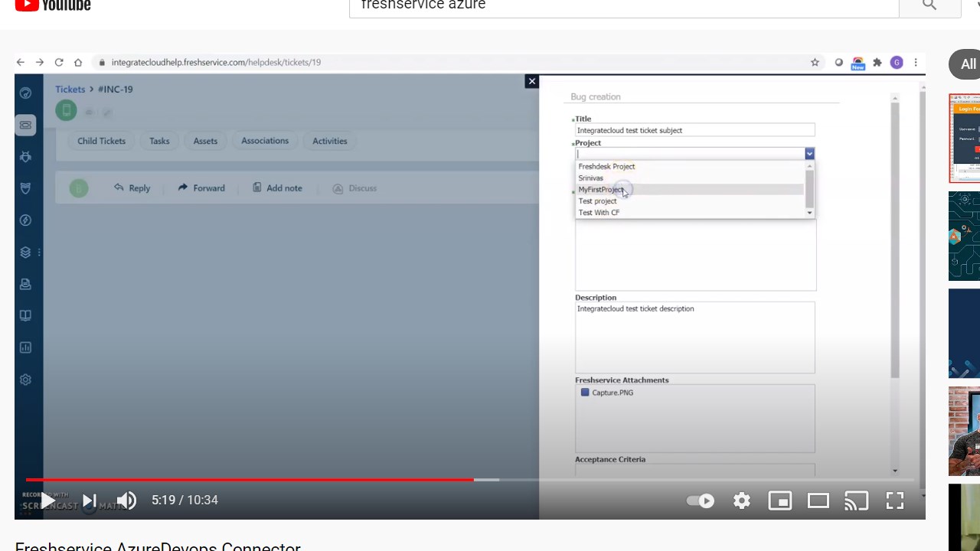Open the Problems bug sidebar icon
980x551 pixels.
coord(25,157)
